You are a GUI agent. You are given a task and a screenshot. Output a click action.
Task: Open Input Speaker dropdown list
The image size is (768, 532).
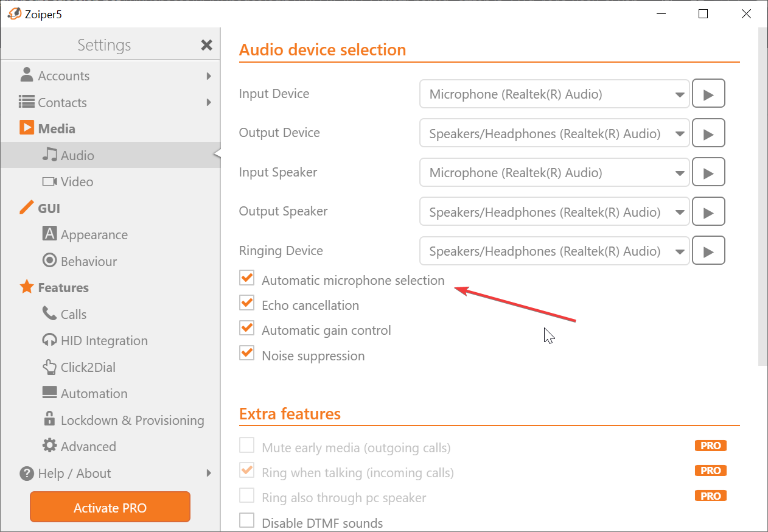(x=554, y=173)
